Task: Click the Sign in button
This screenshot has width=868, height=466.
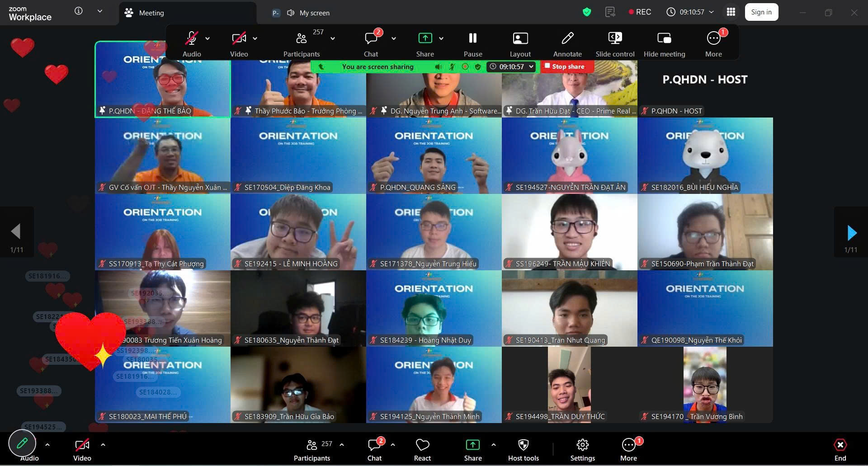Action: (x=761, y=12)
